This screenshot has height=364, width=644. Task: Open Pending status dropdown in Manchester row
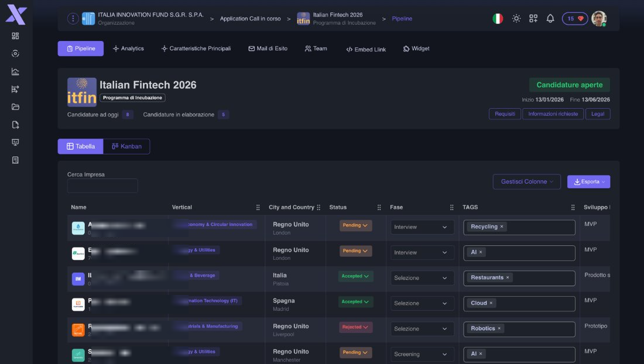356,352
